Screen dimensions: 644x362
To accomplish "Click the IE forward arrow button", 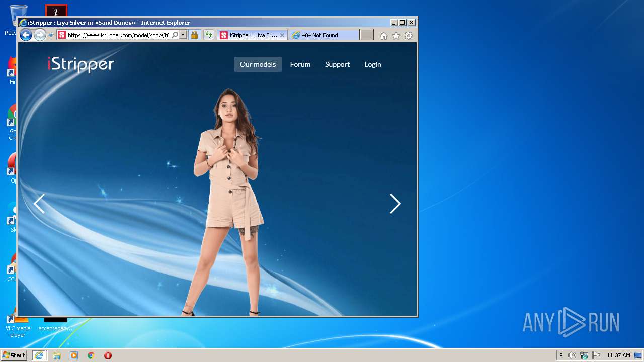I will point(40,35).
